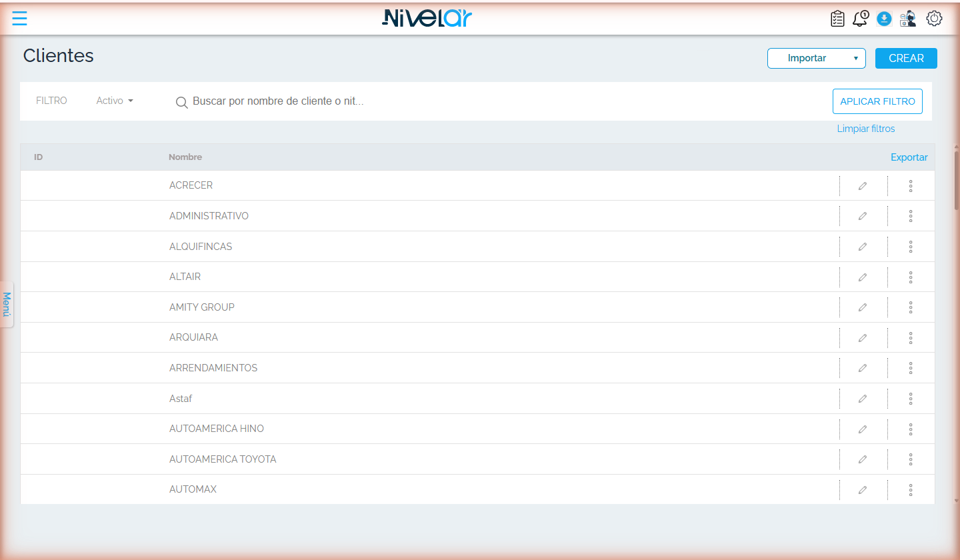This screenshot has width=960, height=560.
Task: Expand the Importar dropdown
Action: 817,58
